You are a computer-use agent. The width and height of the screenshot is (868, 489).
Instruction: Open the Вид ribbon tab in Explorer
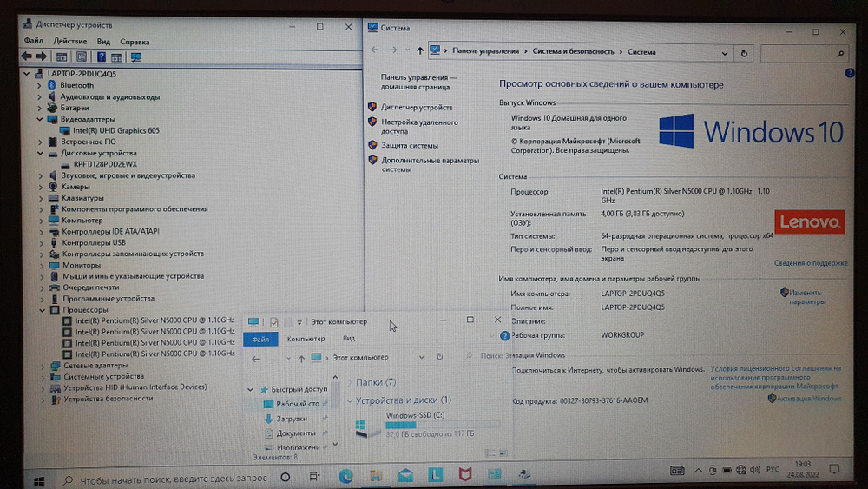pos(349,338)
